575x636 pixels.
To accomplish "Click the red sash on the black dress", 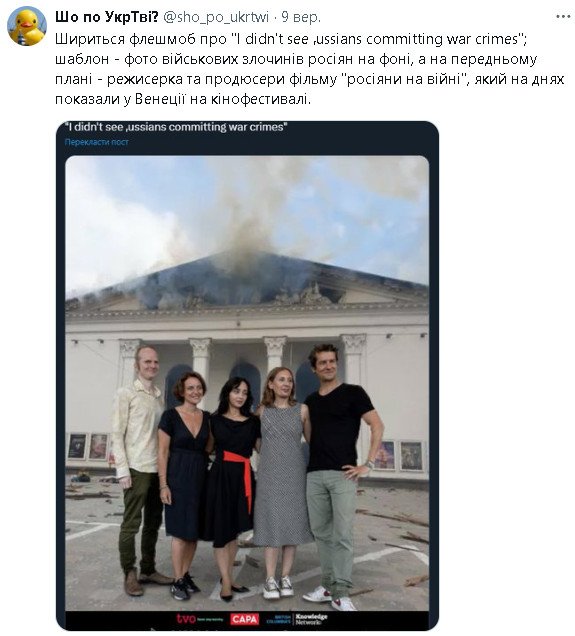I will click(242, 477).
